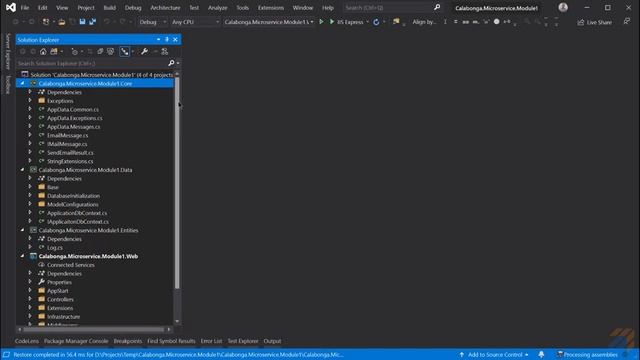The width and height of the screenshot is (640, 360).
Task: Open the Architecture menu
Action: click(x=165, y=8)
